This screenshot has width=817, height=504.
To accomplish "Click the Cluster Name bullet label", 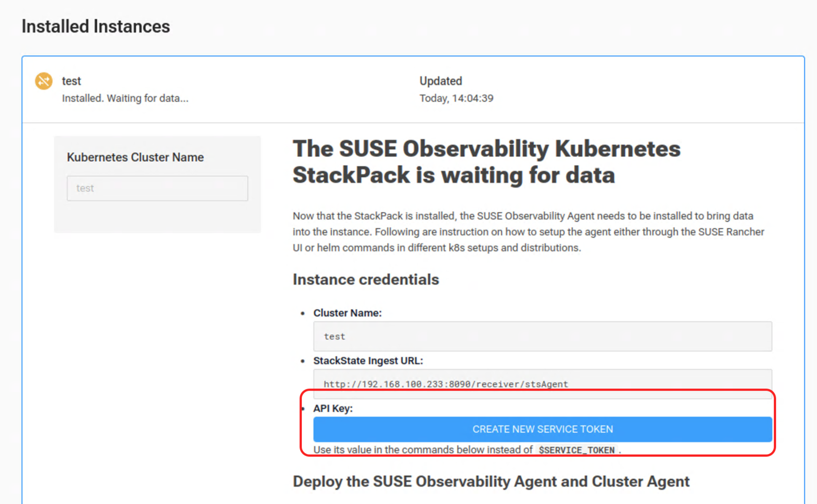I will click(347, 313).
